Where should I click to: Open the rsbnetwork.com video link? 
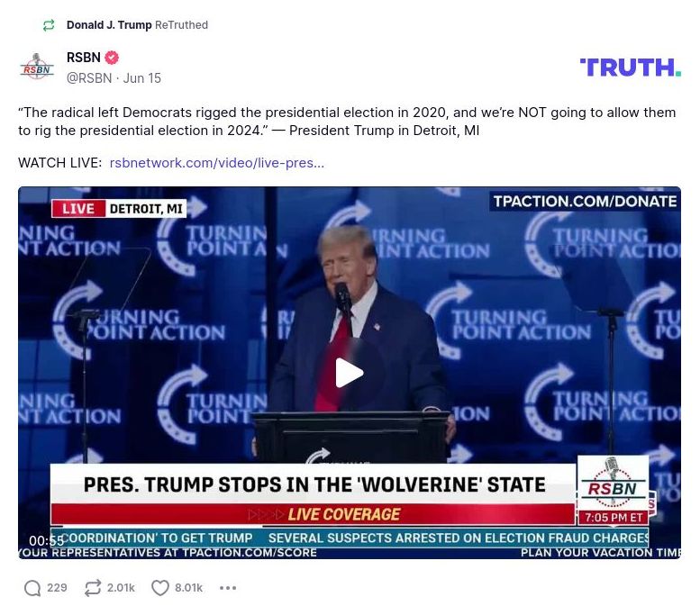pos(217,163)
